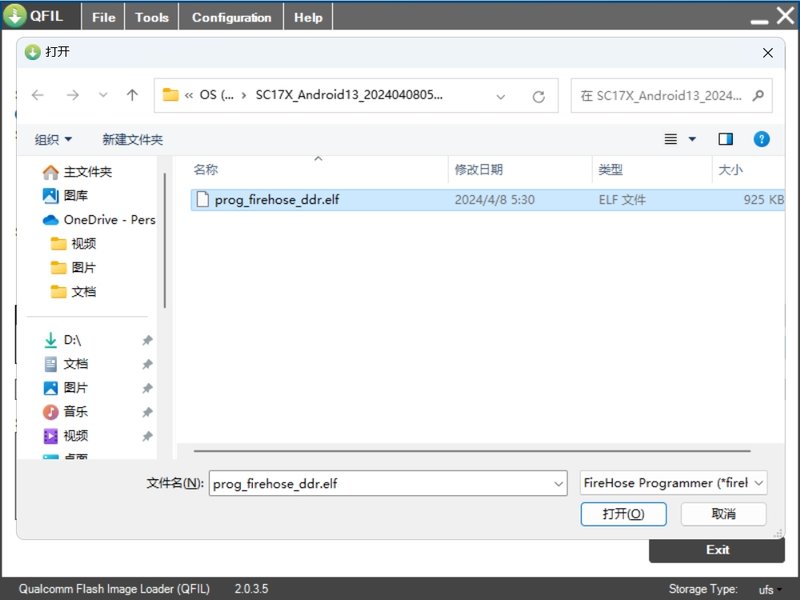Click the search magnifier icon
Image resolution: width=800 pixels, height=600 pixels.
[x=758, y=95]
